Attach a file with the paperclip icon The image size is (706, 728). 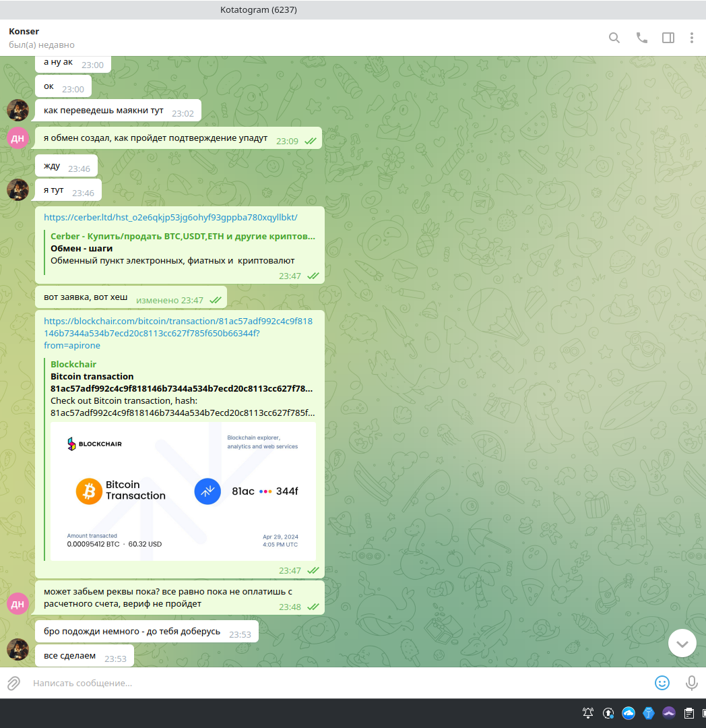coord(13,683)
